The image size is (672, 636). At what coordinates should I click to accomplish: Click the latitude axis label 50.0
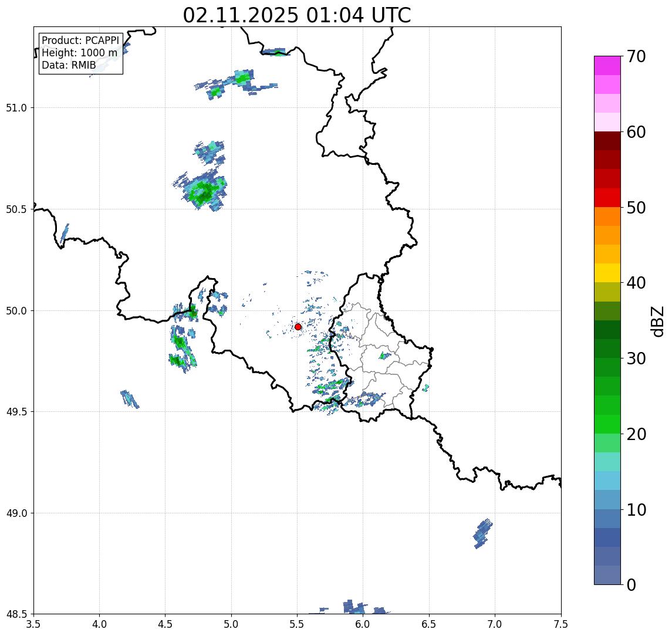(x=16, y=311)
